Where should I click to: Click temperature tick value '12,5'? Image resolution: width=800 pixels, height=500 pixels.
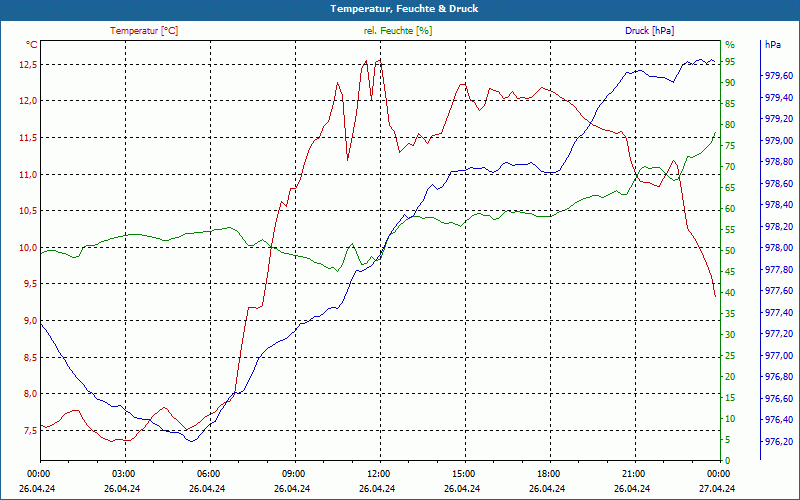28,64
